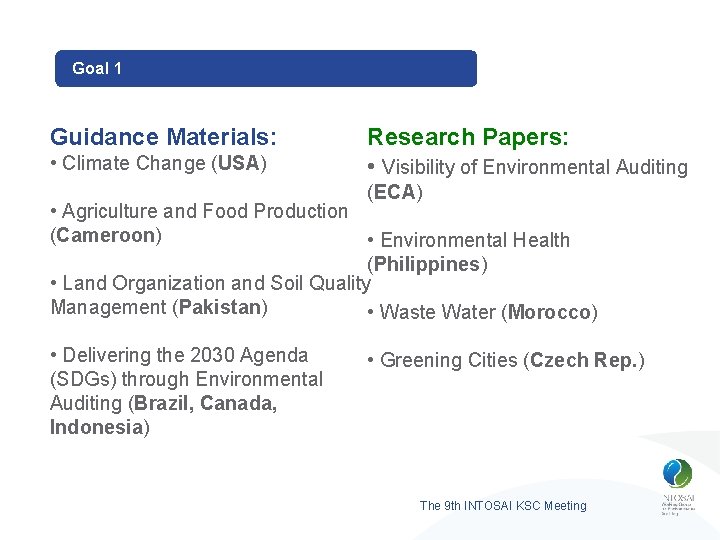The width and height of the screenshot is (720, 540).
Task: Click the bold word 'Indonesia'
Action: [x=96, y=427]
